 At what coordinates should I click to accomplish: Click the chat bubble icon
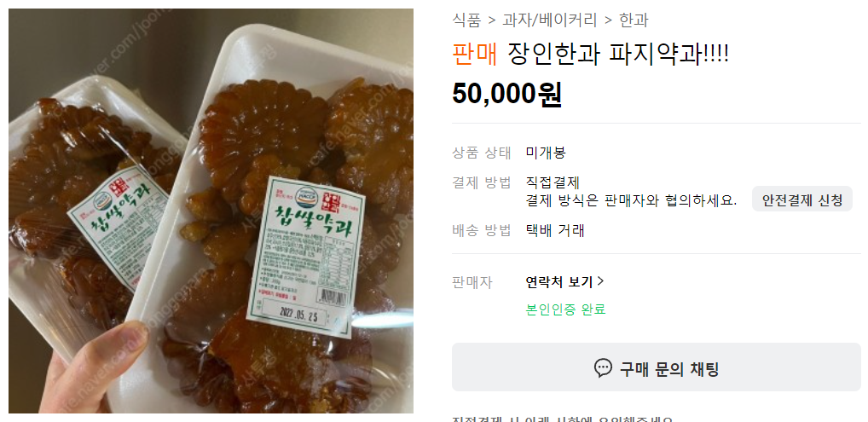(603, 367)
